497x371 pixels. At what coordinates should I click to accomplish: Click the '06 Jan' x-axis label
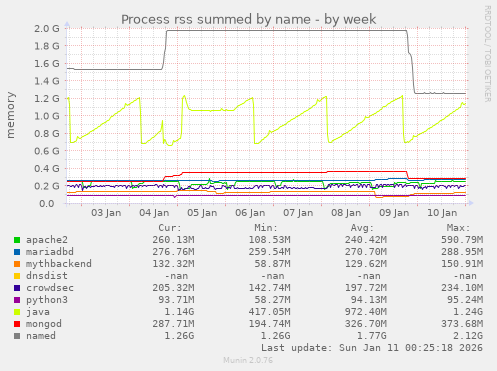point(250,213)
